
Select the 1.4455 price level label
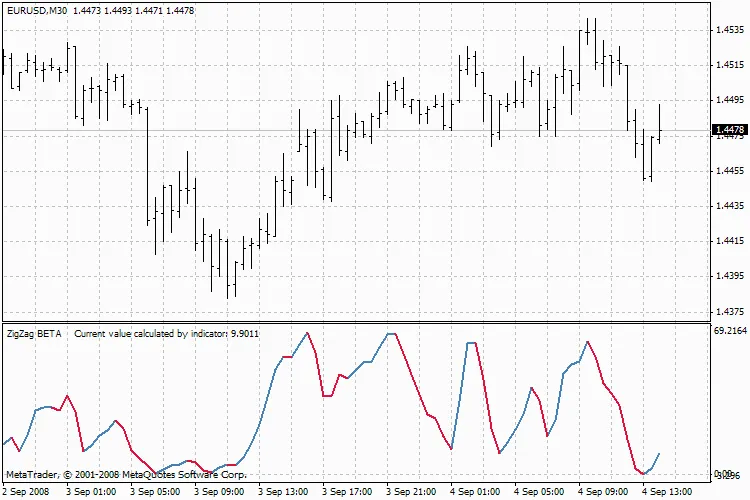click(729, 171)
